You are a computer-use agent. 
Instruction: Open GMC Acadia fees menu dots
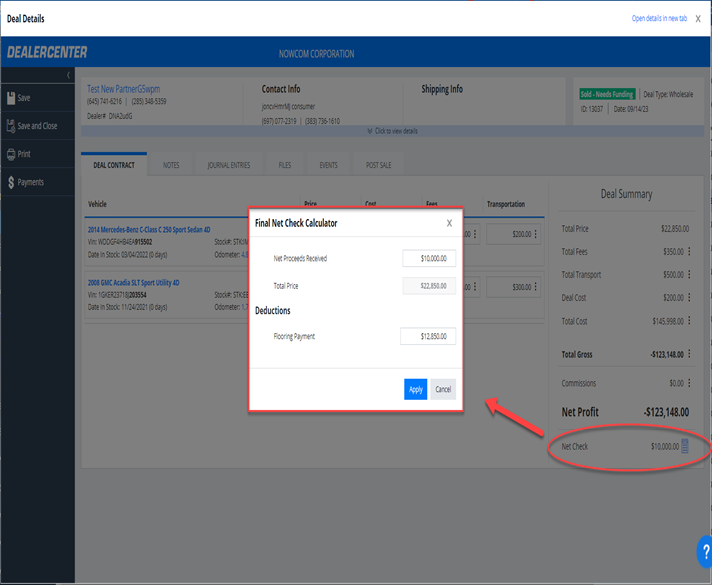point(475,287)
